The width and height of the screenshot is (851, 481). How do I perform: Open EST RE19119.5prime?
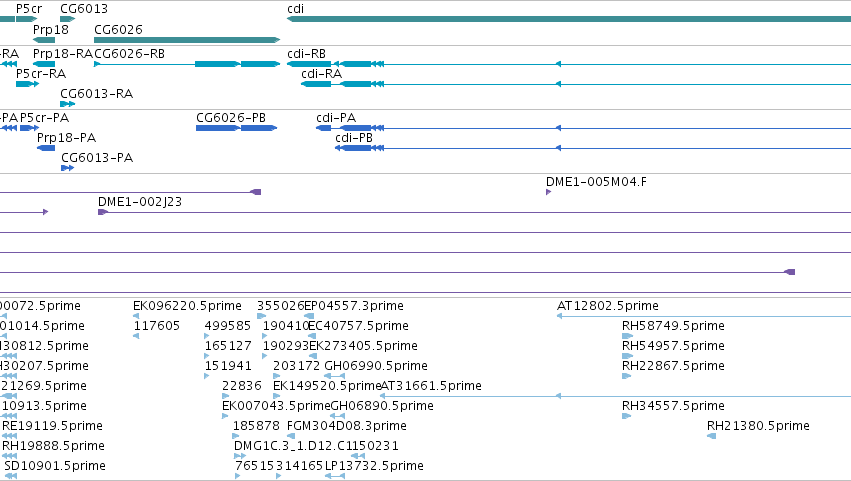53,426
